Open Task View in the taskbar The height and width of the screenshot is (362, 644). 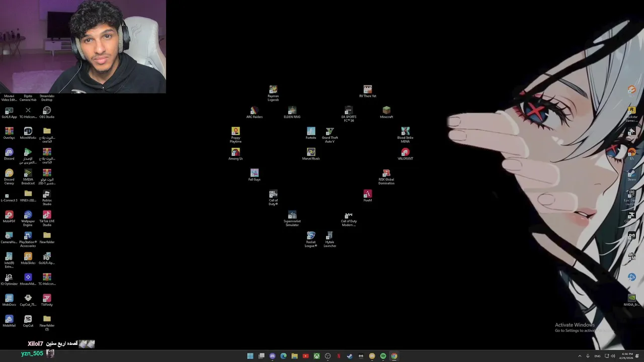pos(261,356)
